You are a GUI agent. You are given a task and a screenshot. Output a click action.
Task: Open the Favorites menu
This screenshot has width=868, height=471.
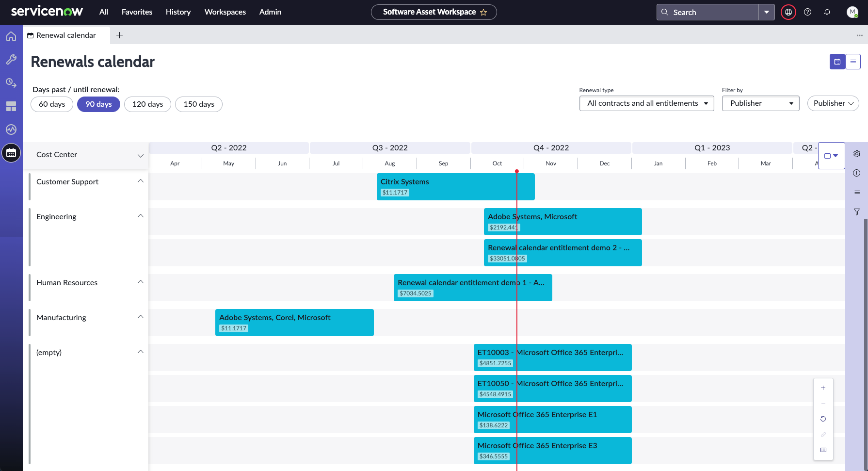pyautogui.click(x=137, y=12)
